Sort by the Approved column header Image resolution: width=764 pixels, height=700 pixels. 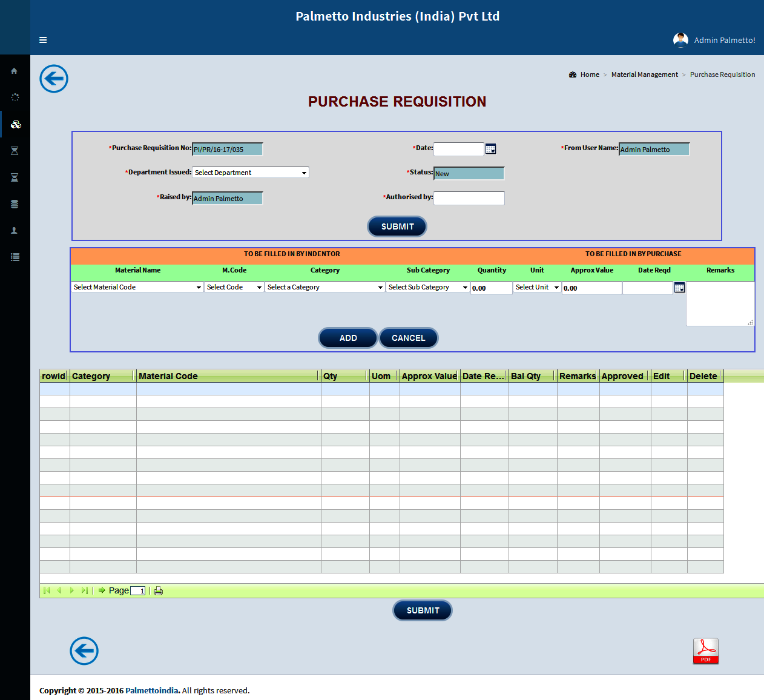point(625,376)
